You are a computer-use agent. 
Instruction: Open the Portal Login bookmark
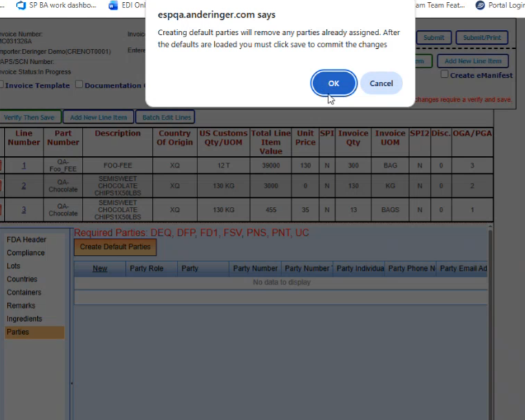500,5
